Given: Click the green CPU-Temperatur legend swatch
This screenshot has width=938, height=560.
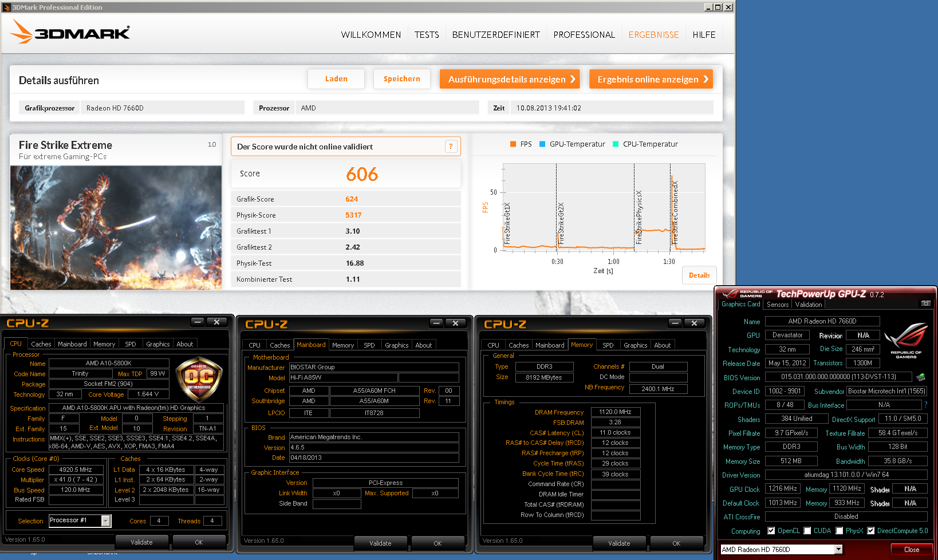Looking at the screenshot, I should [x=616, y=144].
